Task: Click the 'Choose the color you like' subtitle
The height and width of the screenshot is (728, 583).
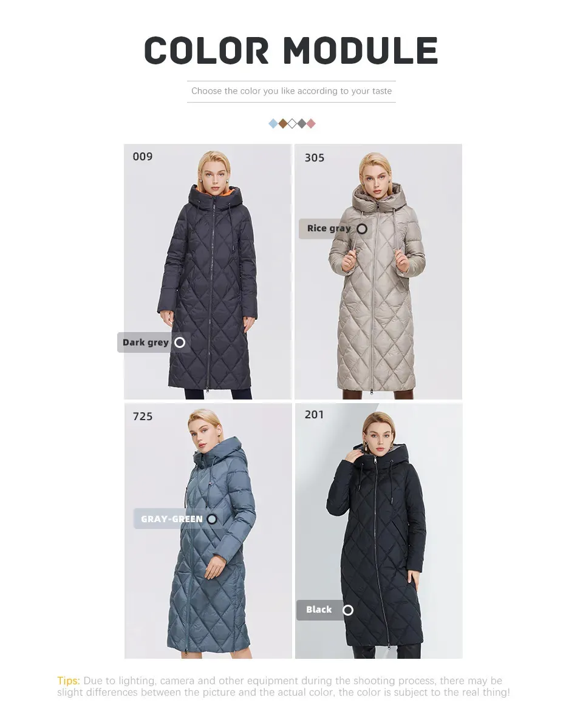Action: [291, 91]
